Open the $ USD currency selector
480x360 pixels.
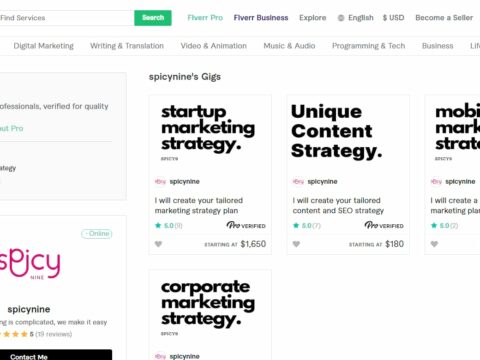[x=393, y=18]
